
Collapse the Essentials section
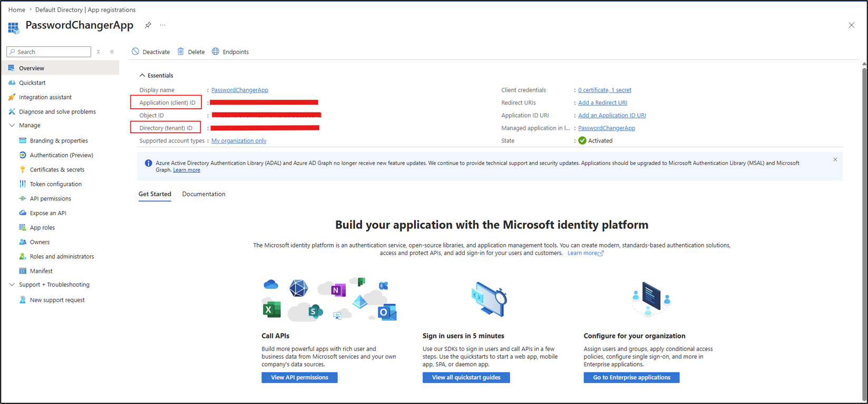[142, 75]
